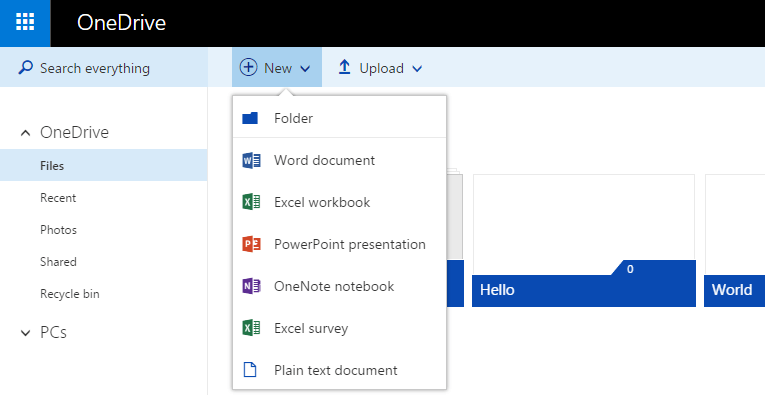
Task: Click the PowerPoint presentation icon
Action: tap(251, 244)
